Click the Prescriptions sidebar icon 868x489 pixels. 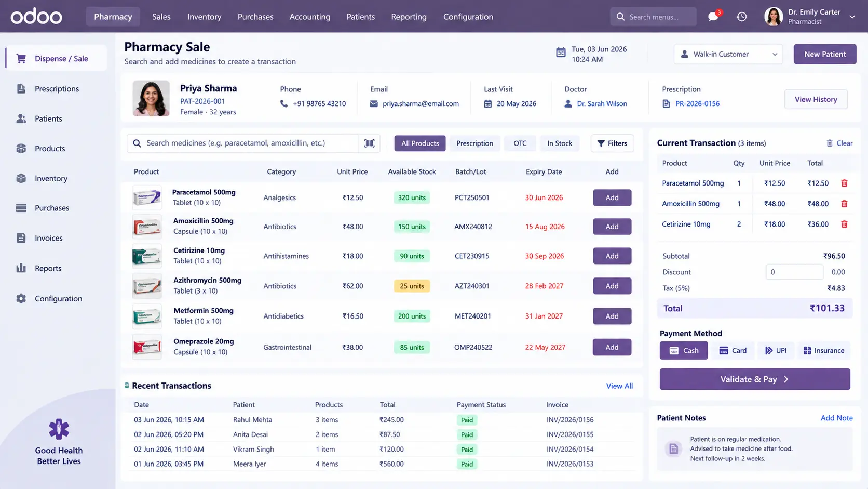tap(21, 89)
